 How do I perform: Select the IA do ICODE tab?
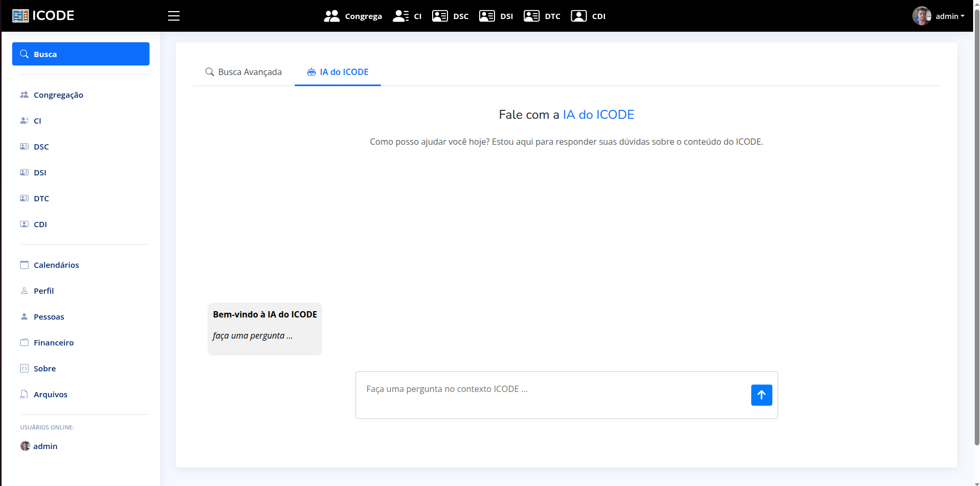pos(342,72)
